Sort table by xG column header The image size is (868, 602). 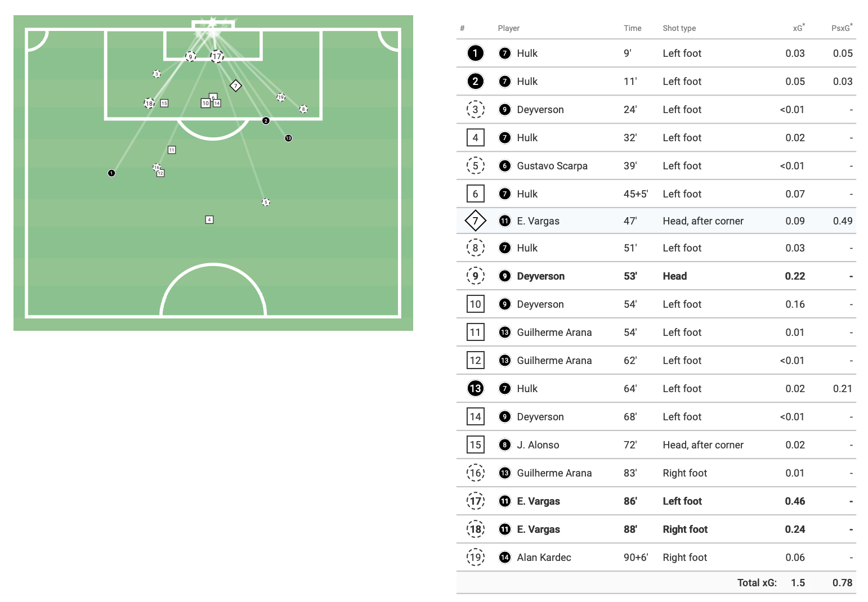pos(798,28)
